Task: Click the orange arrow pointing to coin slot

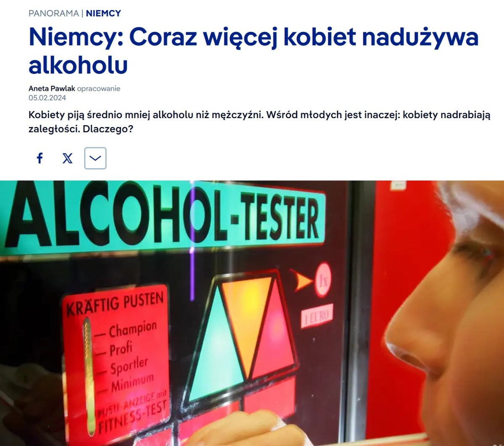Action: tap(302, 280)
